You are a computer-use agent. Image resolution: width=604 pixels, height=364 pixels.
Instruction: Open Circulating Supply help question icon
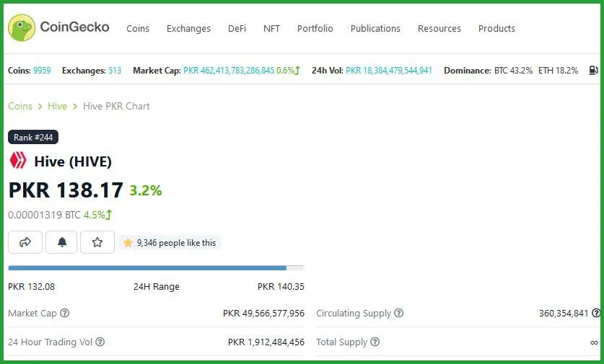click(398, 313)
